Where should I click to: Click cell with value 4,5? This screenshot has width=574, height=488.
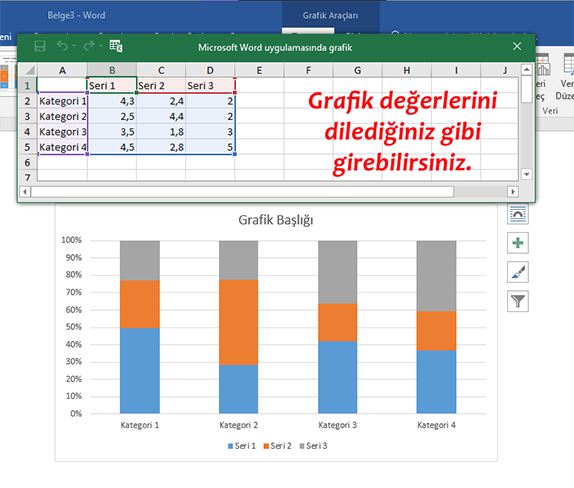click(x=112, y=147)
